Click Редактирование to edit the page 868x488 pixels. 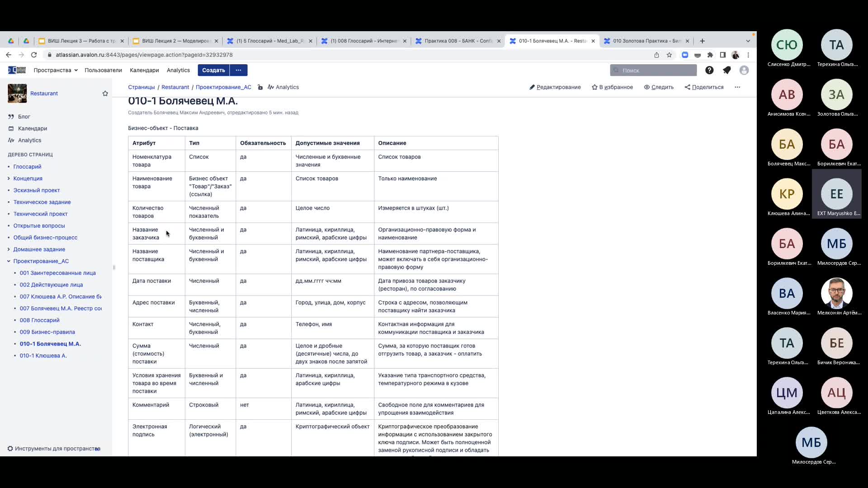pyautogui.click(x=555, y=87)
